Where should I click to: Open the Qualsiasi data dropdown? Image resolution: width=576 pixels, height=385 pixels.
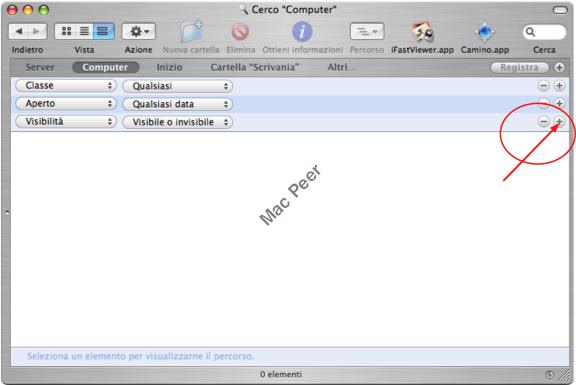click(177, 104)
